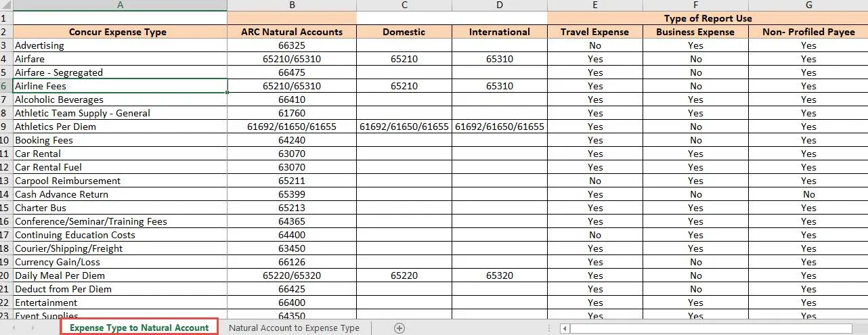Select column A header

[x=120, y=5]
